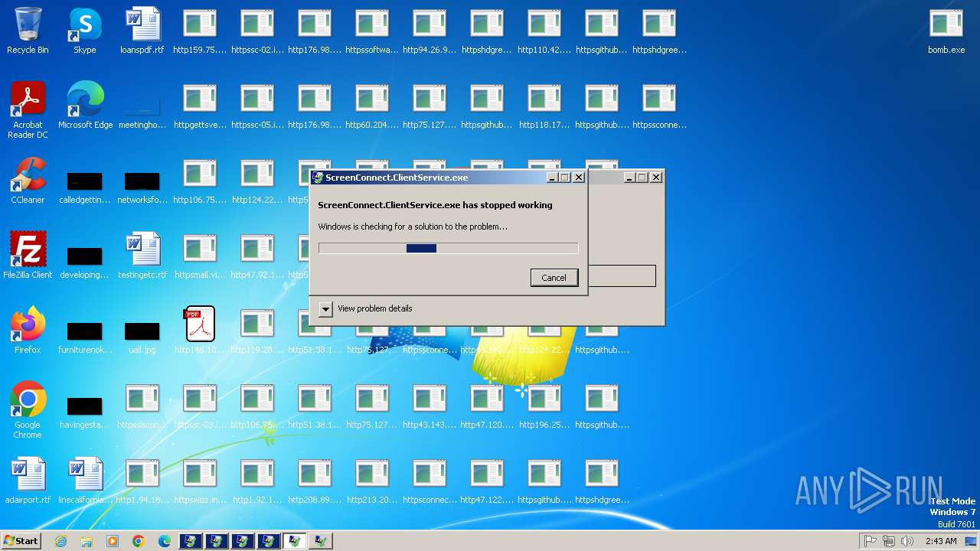980x551 pixels.
Task: Select the http208.89 shortcut icon
Action: pyautogui.click(x=315, y=481)
